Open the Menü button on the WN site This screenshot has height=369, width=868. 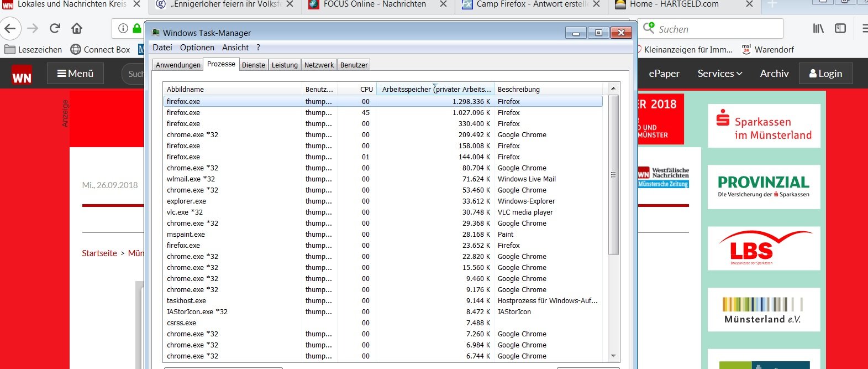(75, 74)
